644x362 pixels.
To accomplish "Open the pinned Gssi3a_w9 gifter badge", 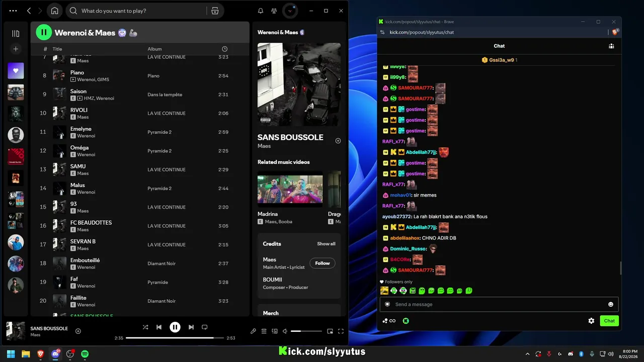I will [499, 60].
